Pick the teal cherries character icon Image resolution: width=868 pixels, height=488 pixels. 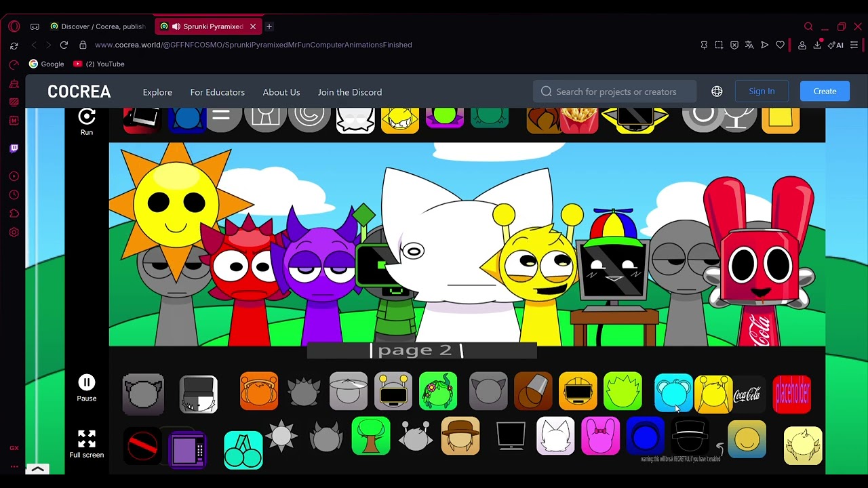tap(243, 450)
